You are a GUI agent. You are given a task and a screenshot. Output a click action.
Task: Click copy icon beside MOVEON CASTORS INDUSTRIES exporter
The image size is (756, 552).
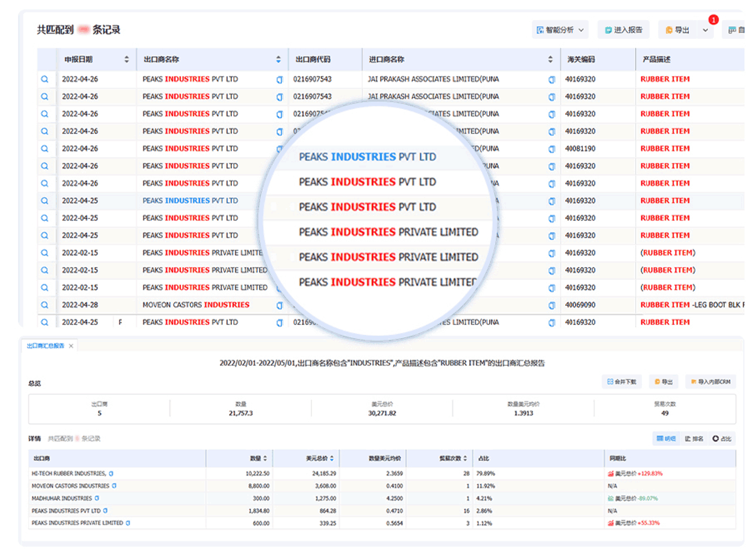[279, 305]
